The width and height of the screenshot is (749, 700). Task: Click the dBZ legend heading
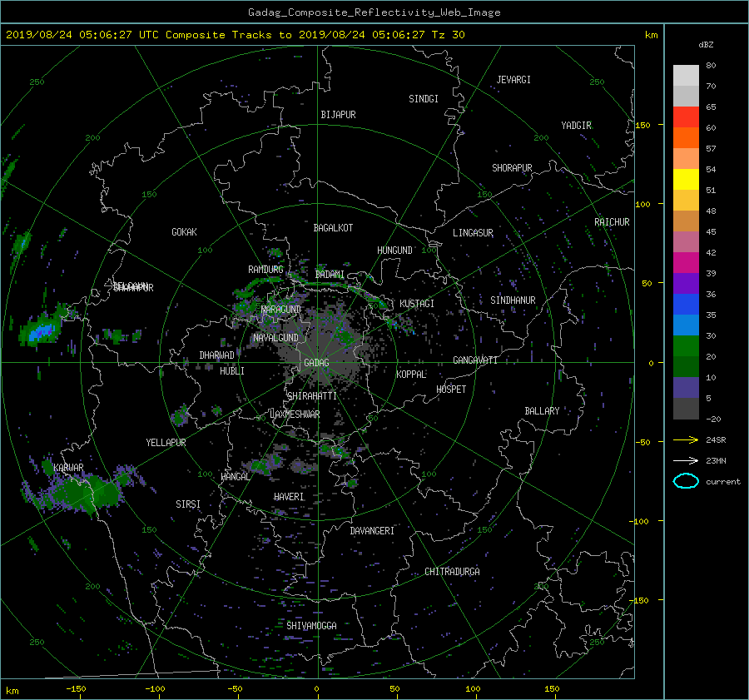pos(706,45)
